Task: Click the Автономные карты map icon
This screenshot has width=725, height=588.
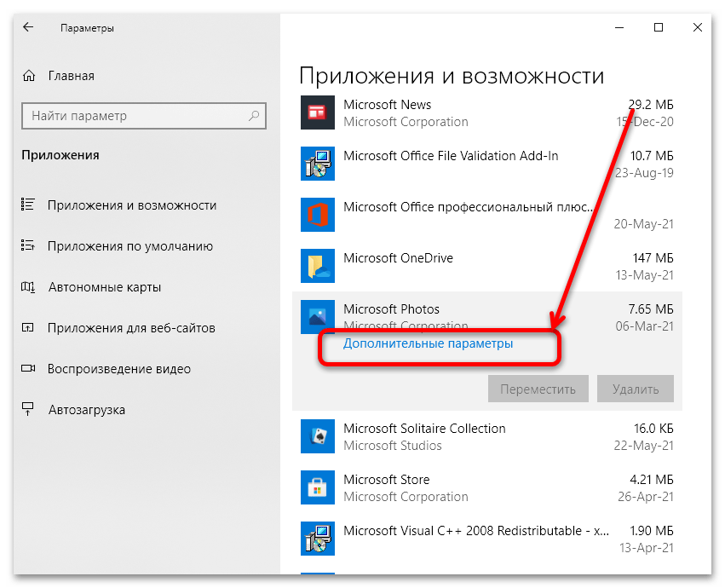Action: (28, 287)
